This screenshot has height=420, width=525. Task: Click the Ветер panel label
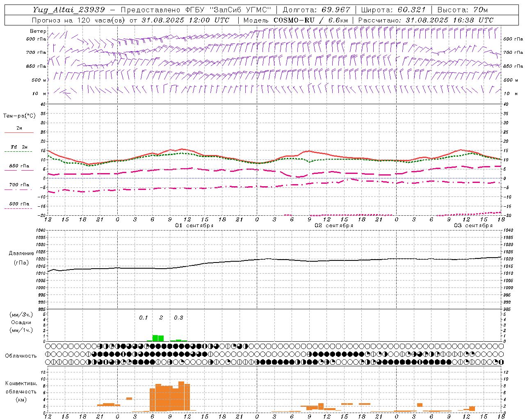pyautogui.click(x=38, y=31)
